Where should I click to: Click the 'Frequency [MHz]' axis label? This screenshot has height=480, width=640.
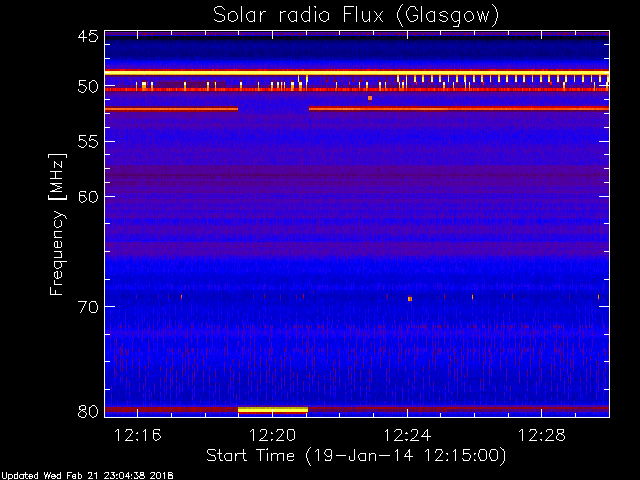click(x=57, y=224)
